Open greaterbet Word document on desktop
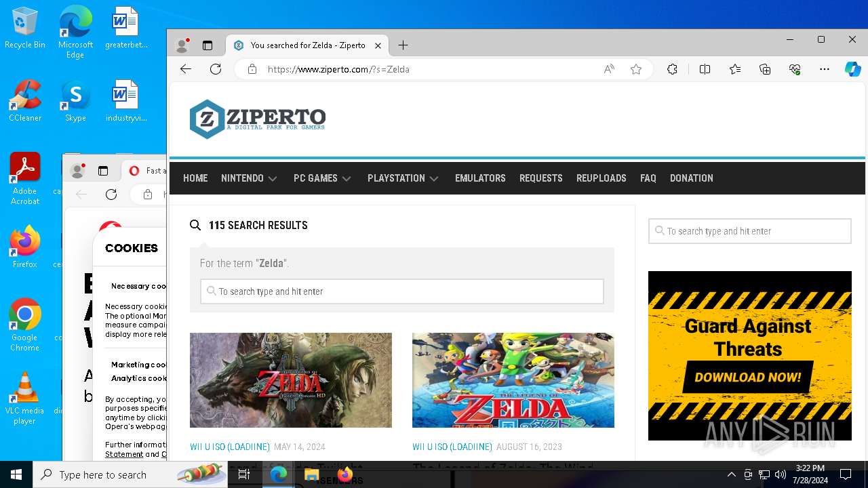868x488 pixels. click(x=126, y=28)
